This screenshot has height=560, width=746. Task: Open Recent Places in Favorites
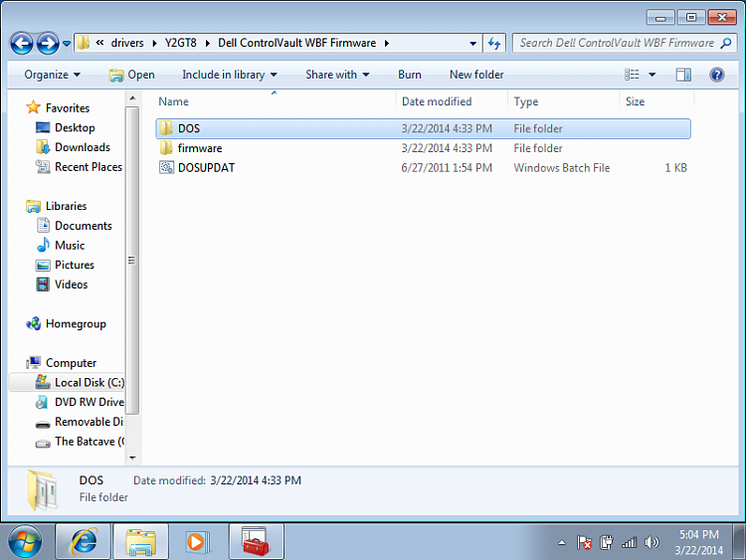[88, 167]
